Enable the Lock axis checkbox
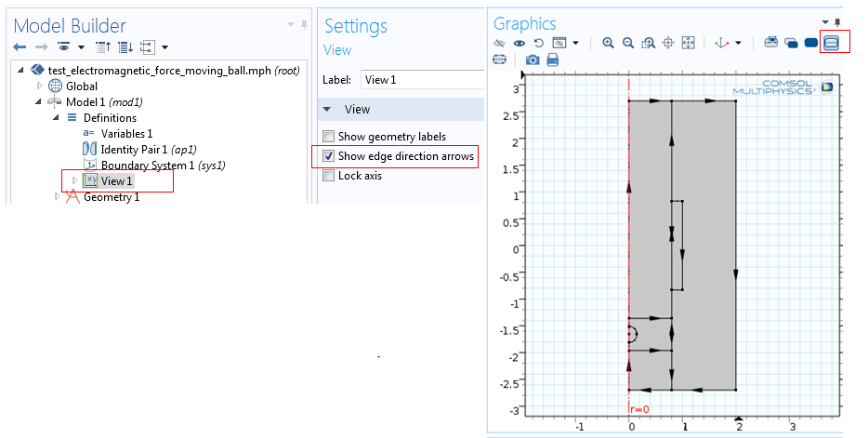The height and width of the screenshot is (438, 868). [x=329, y=176]
